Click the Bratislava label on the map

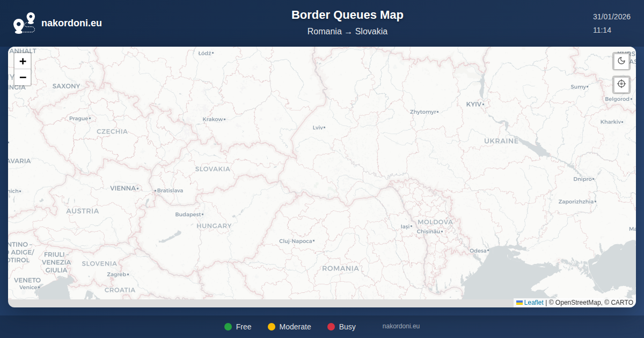click(170, 190)
